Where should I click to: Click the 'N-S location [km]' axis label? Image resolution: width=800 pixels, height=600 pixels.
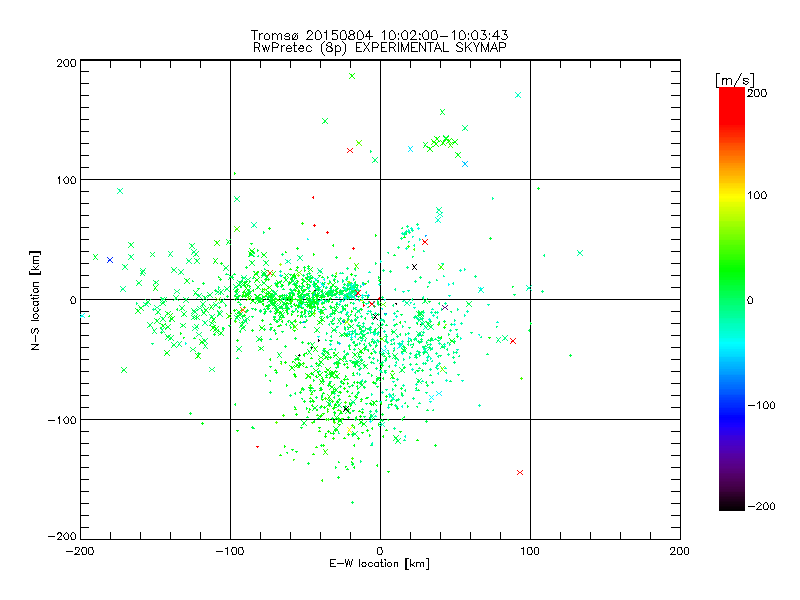point(35,300)
